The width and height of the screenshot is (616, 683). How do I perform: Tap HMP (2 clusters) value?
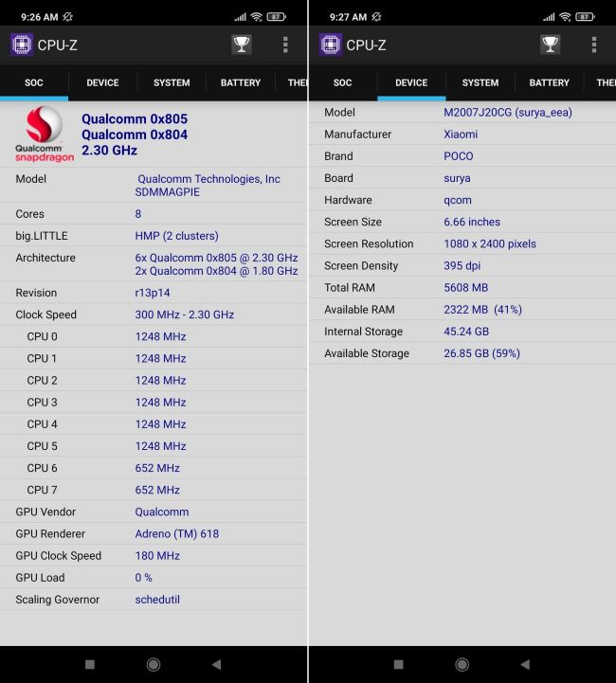177,236
